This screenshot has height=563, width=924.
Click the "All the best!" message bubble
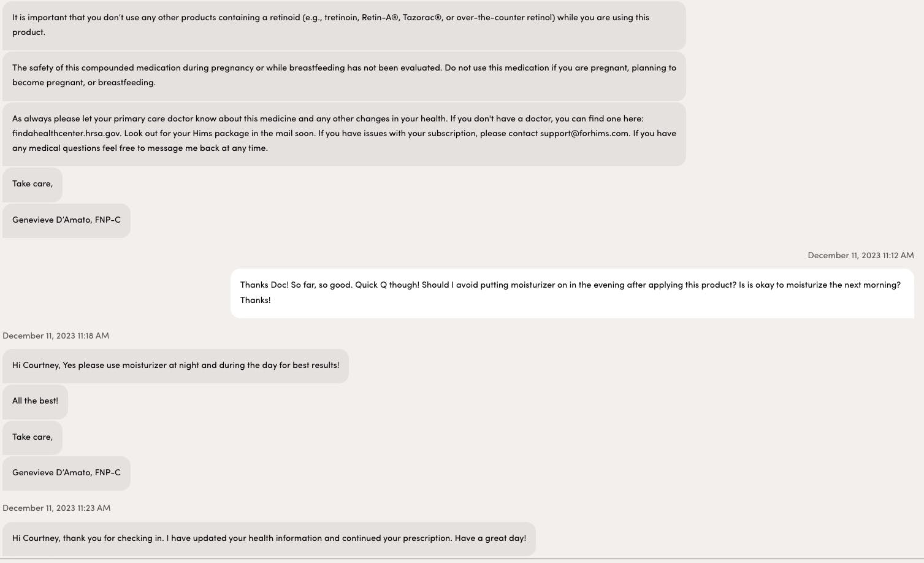[35, 401]
